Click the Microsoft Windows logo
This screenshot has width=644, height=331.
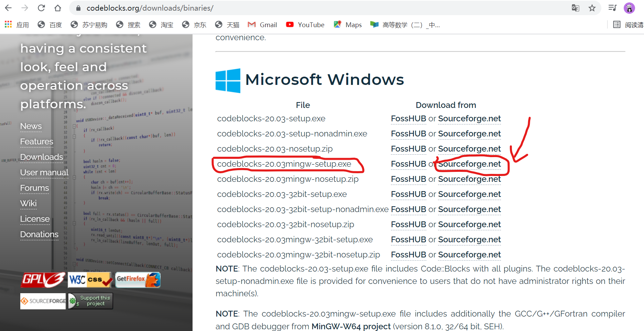coord(228,80)
